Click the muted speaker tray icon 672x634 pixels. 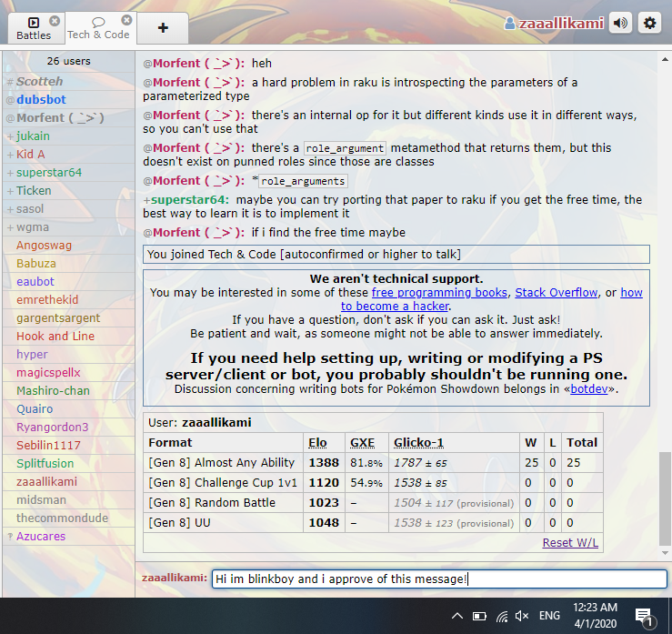[522, 616]
